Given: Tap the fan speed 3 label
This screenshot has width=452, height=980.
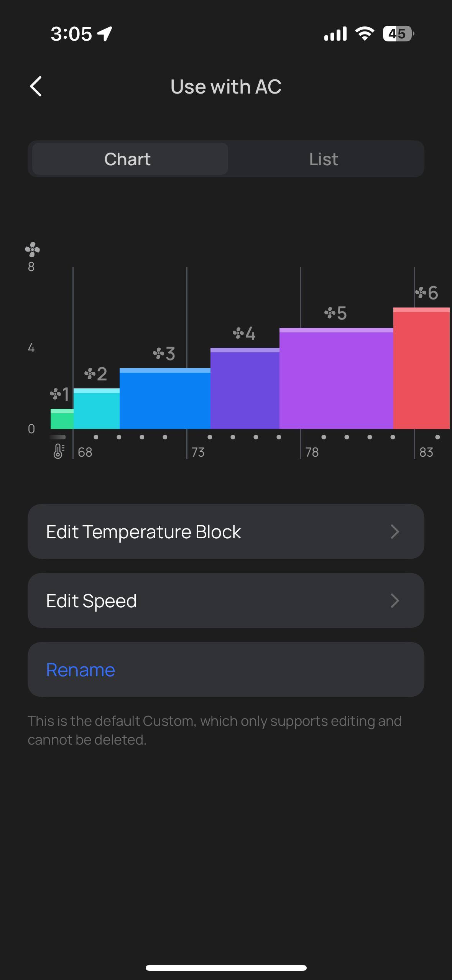Looking at the screenshot, I should [164, 354].
